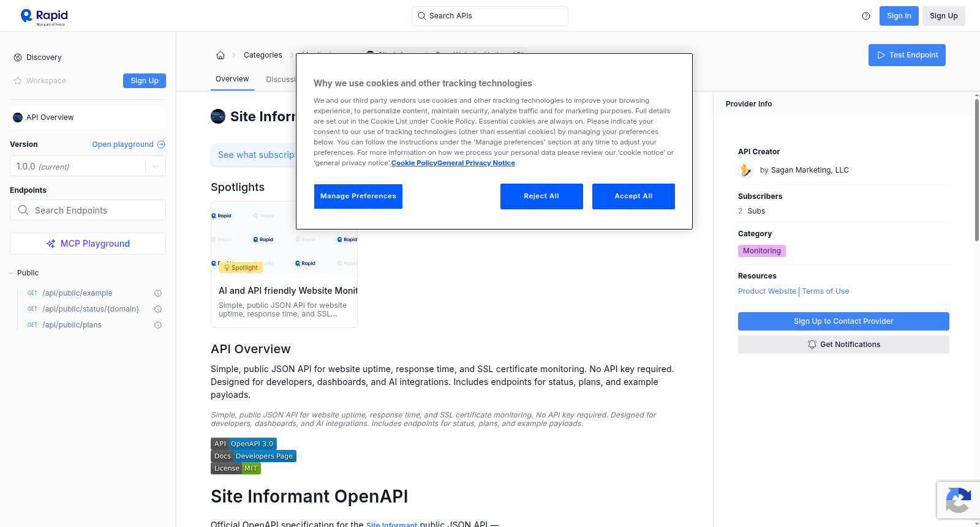Click the License MIT badge

click(236, 468)
